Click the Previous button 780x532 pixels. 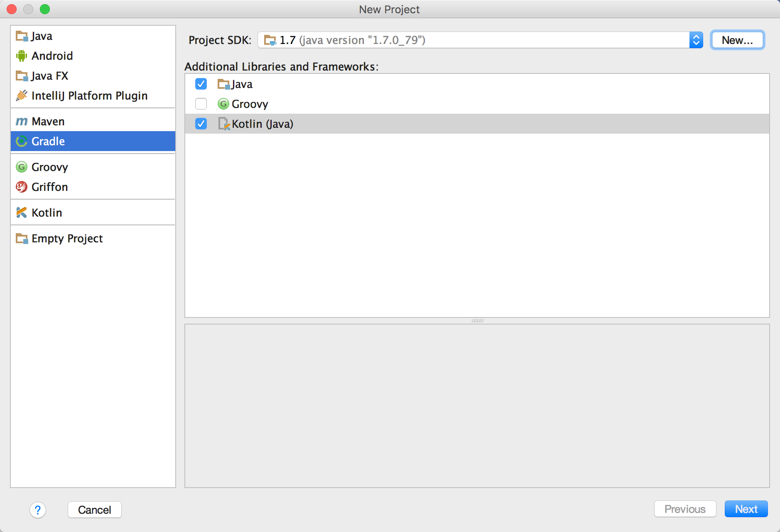[685, 509]
